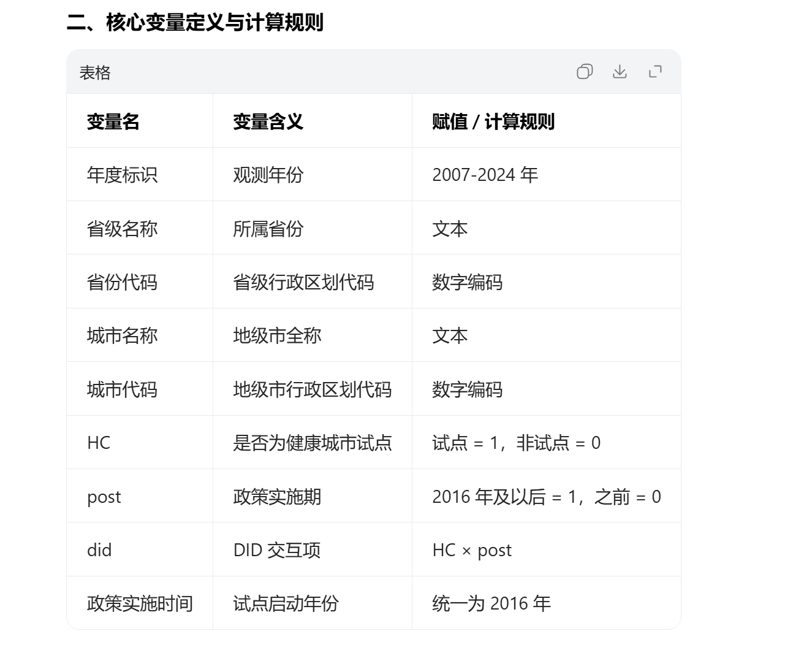The image size is (812, 650).
Task: Select the post variable name cell
Action: [x=104, y=497]
